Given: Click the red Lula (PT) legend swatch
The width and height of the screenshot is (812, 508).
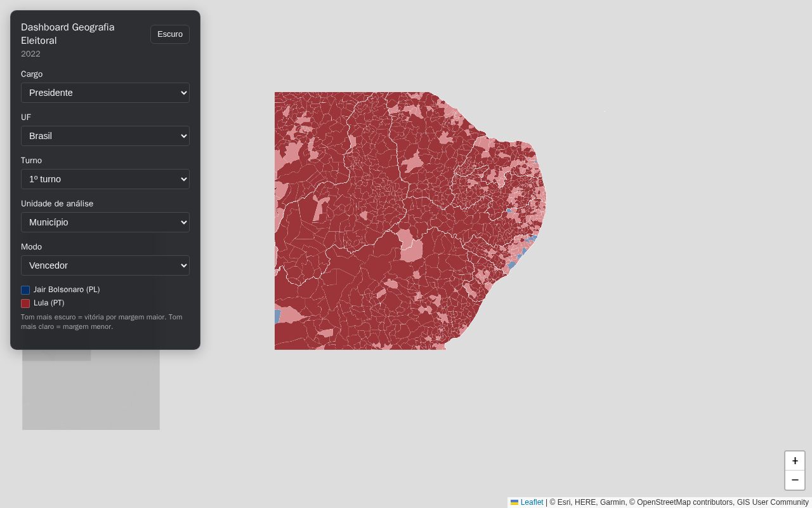Looking at the screenshot, I should coord(25,304).
